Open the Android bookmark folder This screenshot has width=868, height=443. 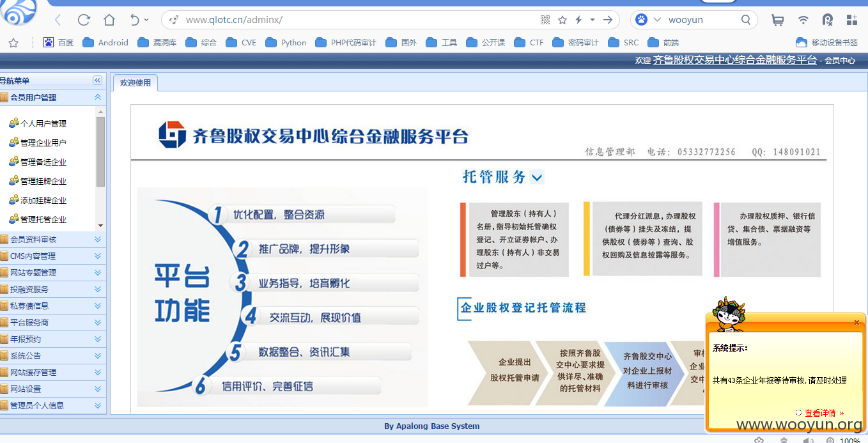105,43
